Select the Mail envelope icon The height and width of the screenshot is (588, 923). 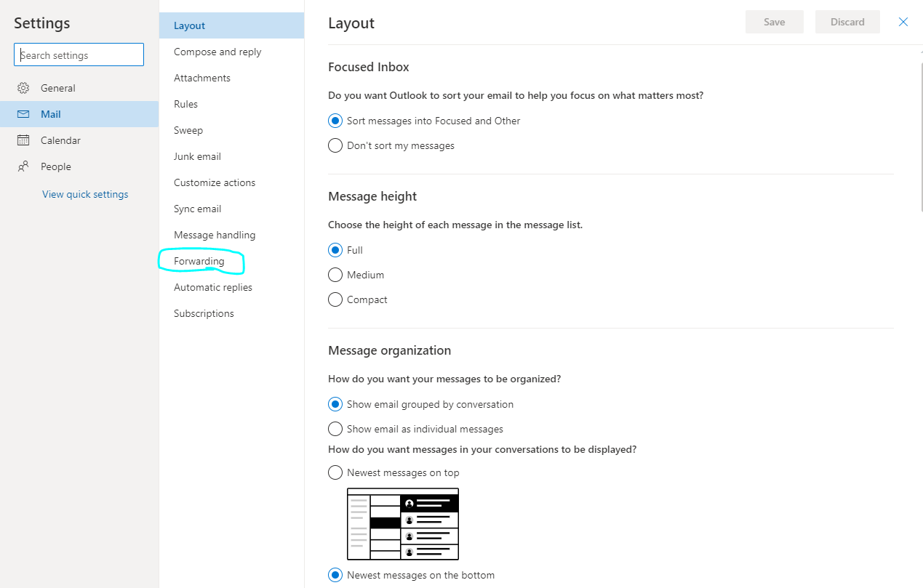pos(23,113)
